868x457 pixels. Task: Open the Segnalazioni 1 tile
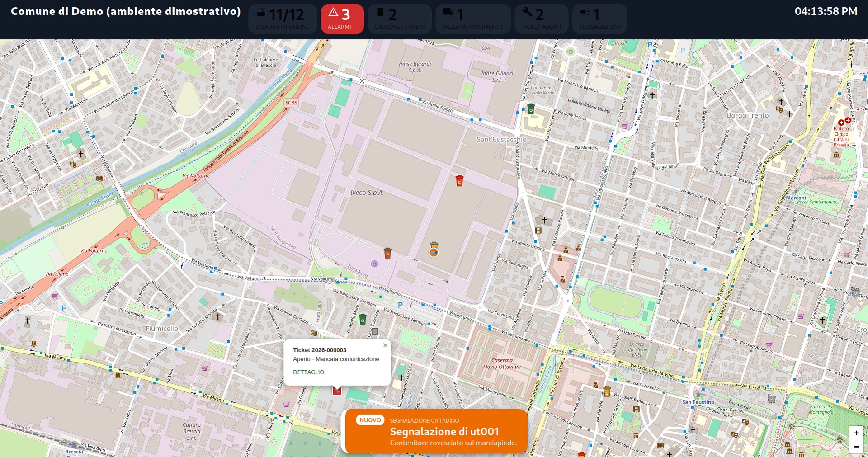click(x=599, y=19)
